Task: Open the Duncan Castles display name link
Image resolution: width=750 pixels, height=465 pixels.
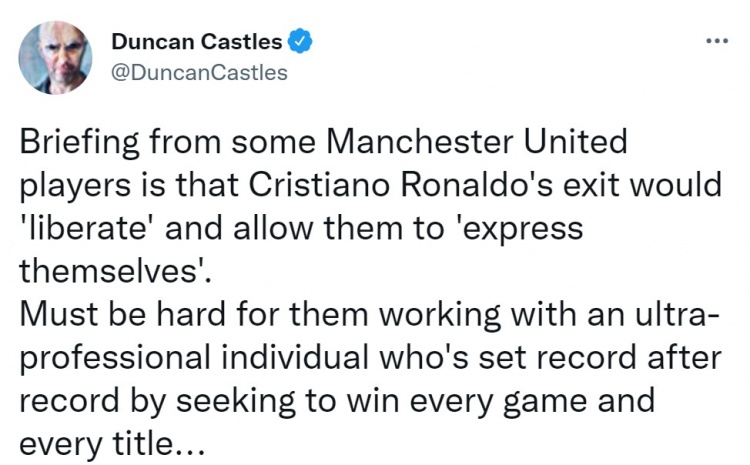Action: (x=197, y=42)
